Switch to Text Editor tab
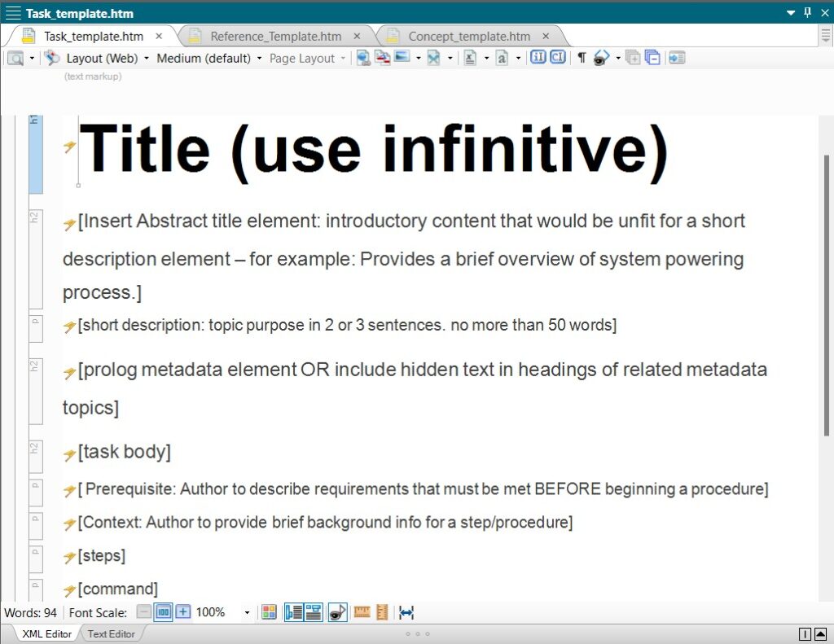This screenshot has width=834, height=644. tap(111, 634)
